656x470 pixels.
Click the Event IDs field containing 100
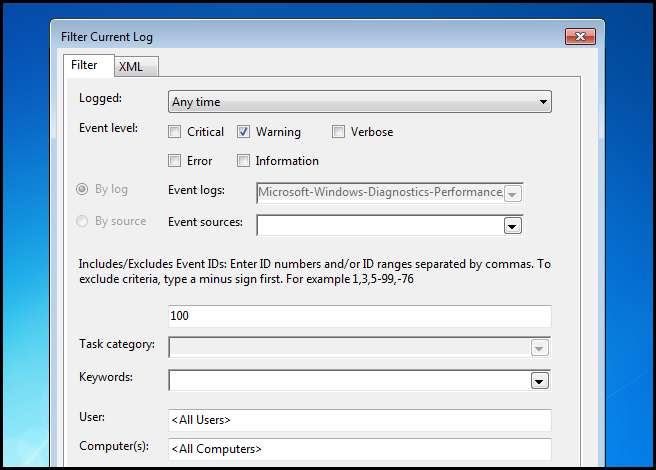pyautogui.click(x=360, y=316)
